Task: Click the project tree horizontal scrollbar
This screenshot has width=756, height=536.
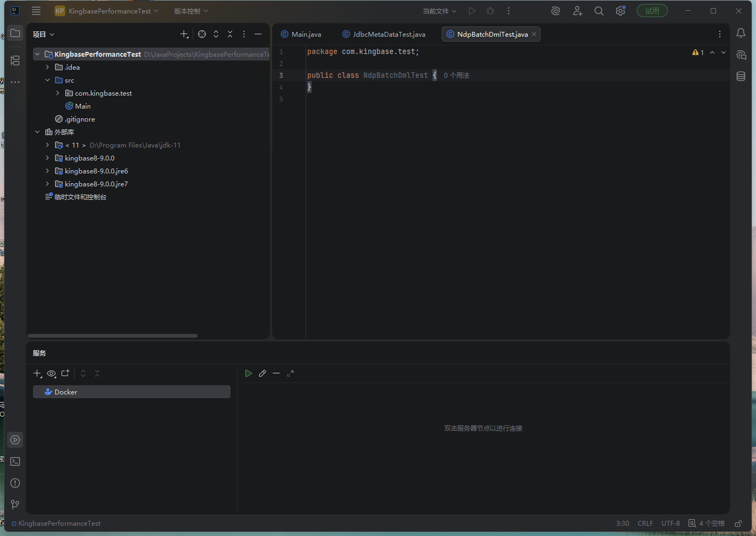Action: tap(112, 336)
